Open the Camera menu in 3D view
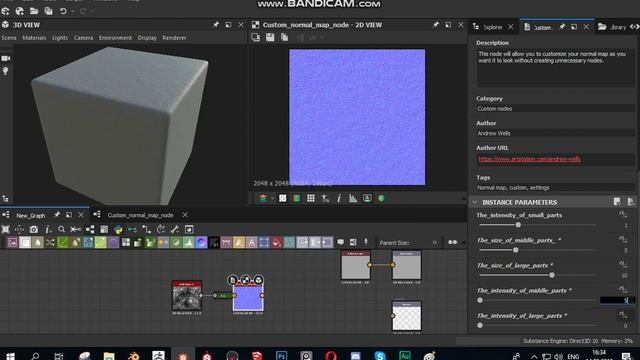This screenshot has width=640, height=360. coord(83,38)
